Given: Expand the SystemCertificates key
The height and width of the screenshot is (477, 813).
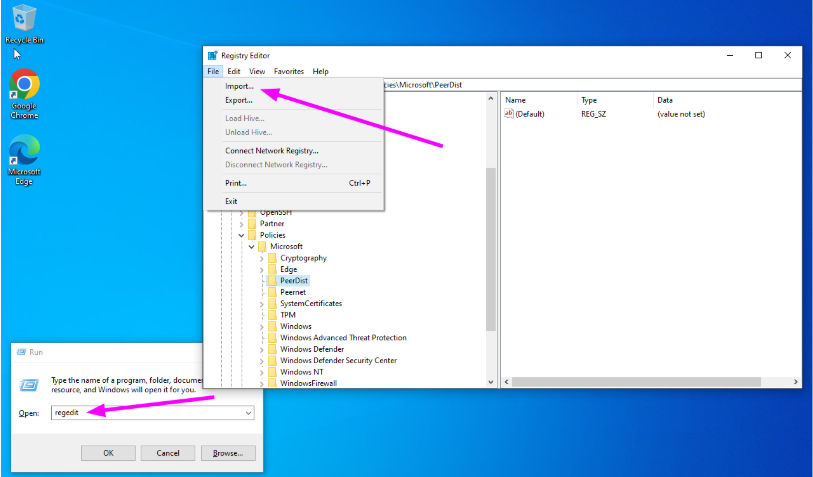Looking at the screenshot, I should click(x=262, y=304).
